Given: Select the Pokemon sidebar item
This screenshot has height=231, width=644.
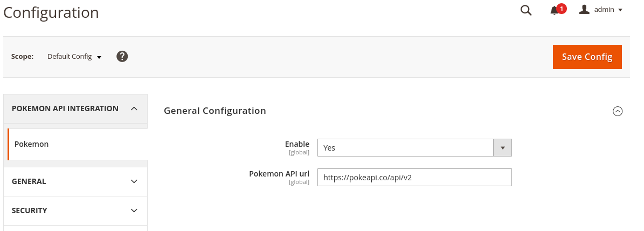Looking at the screenshot, I should (32, 144).
